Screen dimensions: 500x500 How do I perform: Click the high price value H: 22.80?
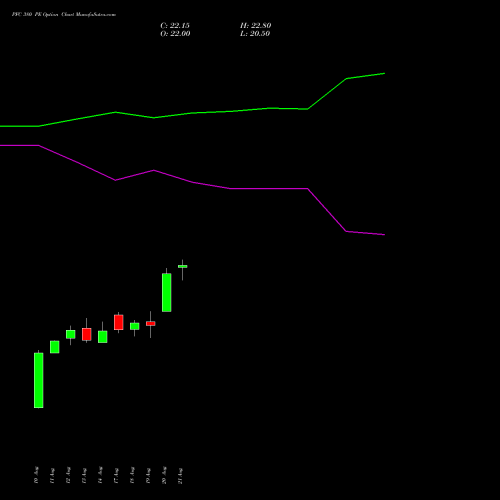[256, 26]
